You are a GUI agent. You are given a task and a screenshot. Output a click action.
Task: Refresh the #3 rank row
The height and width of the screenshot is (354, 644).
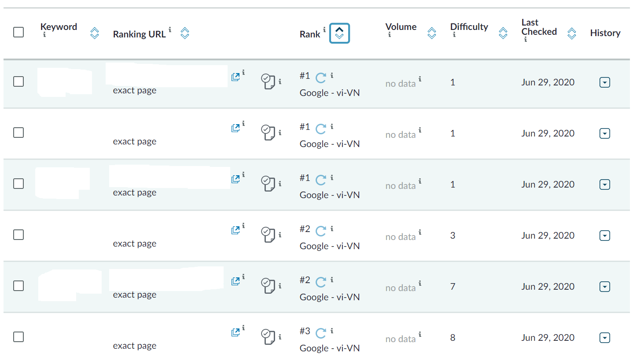(x=321, y=332)
